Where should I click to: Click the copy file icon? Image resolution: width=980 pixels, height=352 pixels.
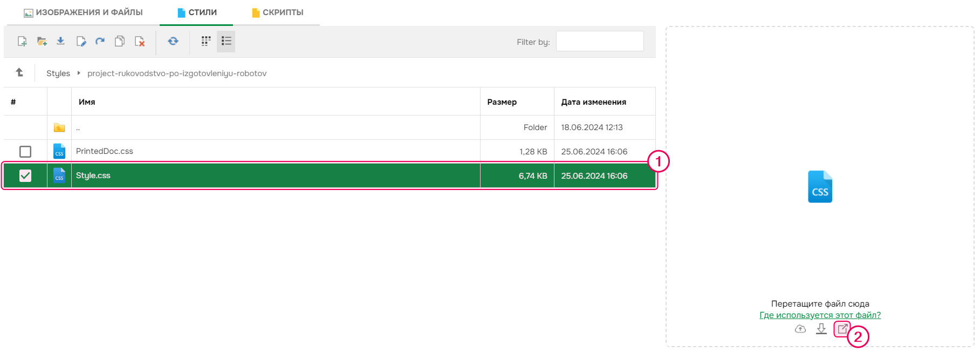(x=120, y=42)
